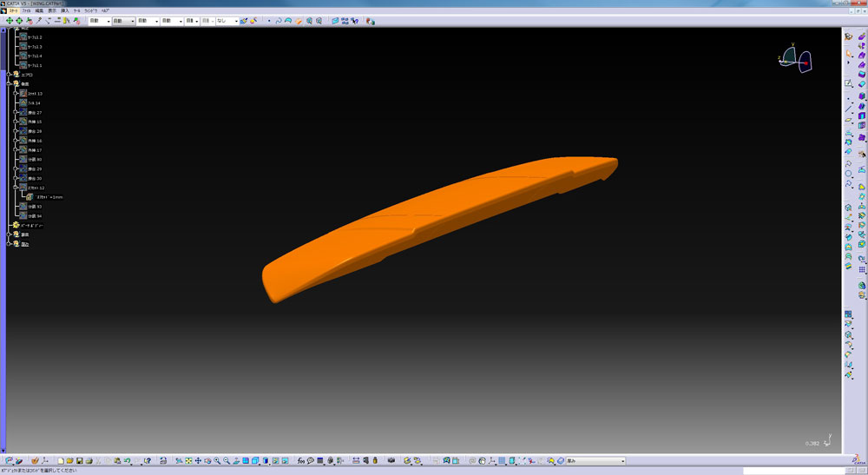Click the Save icon in bottom toolbar
The width and height of the screenshot is (868, 475).
coord(79,460)
